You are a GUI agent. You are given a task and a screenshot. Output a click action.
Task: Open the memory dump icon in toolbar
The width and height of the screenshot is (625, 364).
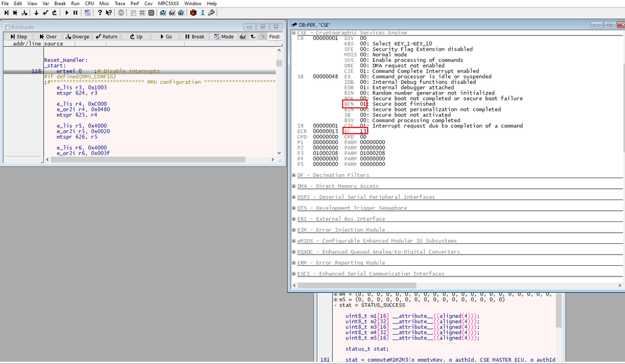(151, 13)
